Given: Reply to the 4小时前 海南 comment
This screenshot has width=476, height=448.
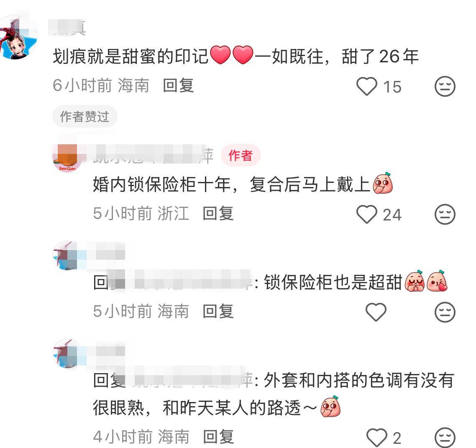Looking at the screenshot, I should 218,436.
